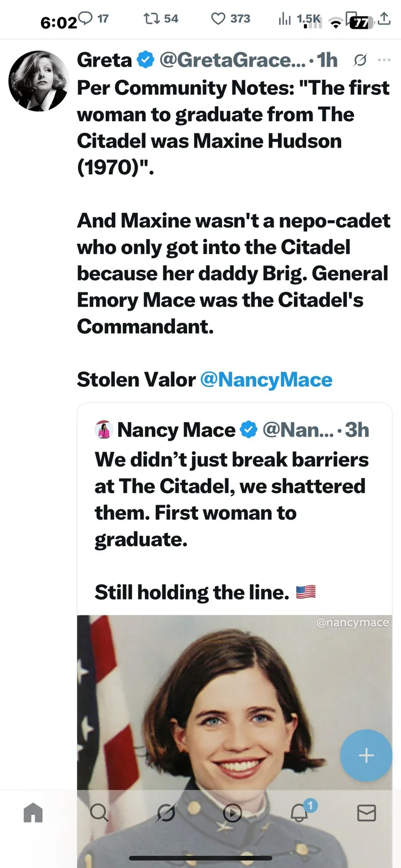The image size is (401, 868).
Task: Open the reply icon showing 17 comments
Action: (x=87, y=18)
